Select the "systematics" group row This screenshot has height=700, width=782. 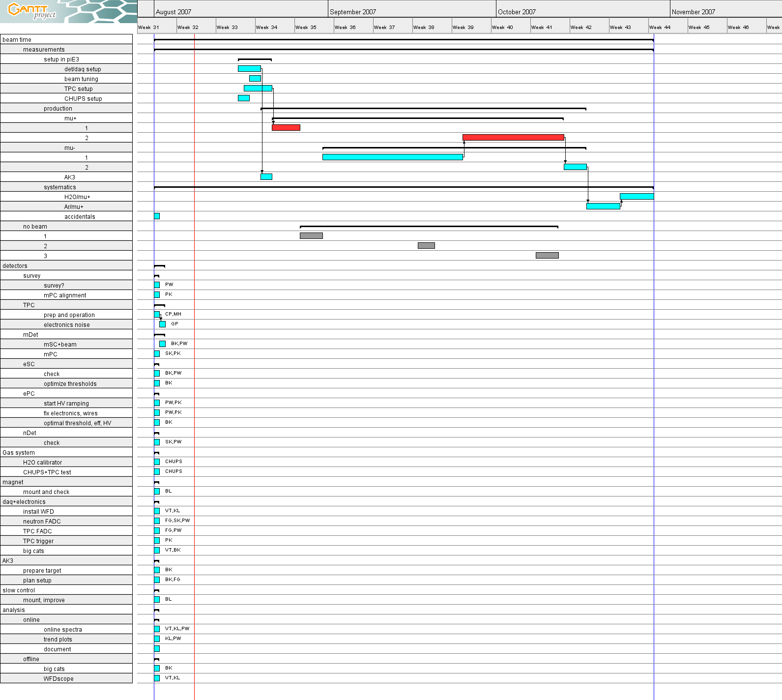tap(59, 187)
